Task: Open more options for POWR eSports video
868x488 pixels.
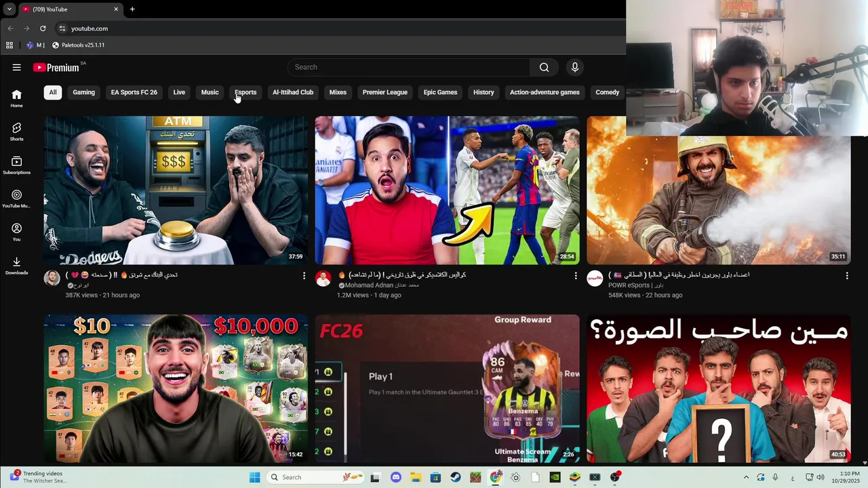Action: coord(847,276)
